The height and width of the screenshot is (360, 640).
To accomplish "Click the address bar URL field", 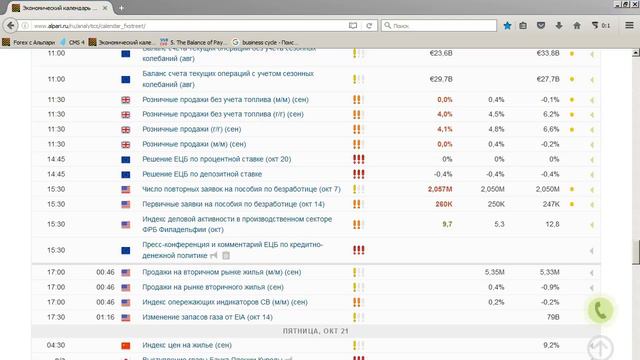I will [188, 26].
